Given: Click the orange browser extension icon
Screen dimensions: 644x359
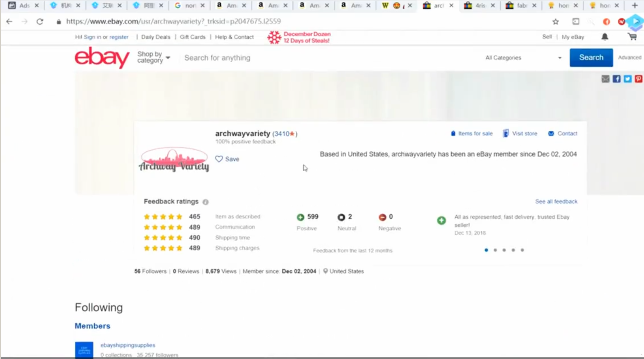Looking at the screenshot, I should click(x=606, y=22).
